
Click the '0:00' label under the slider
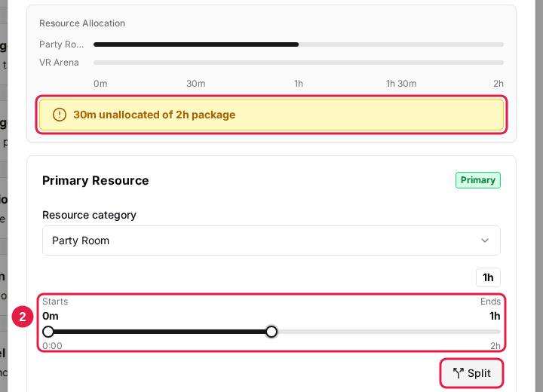(x=52, y=345)
